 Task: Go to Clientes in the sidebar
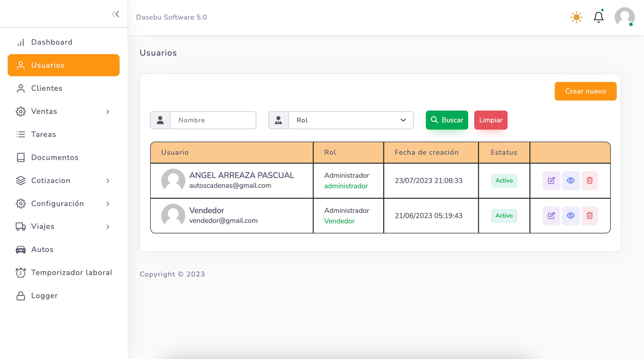63,88
